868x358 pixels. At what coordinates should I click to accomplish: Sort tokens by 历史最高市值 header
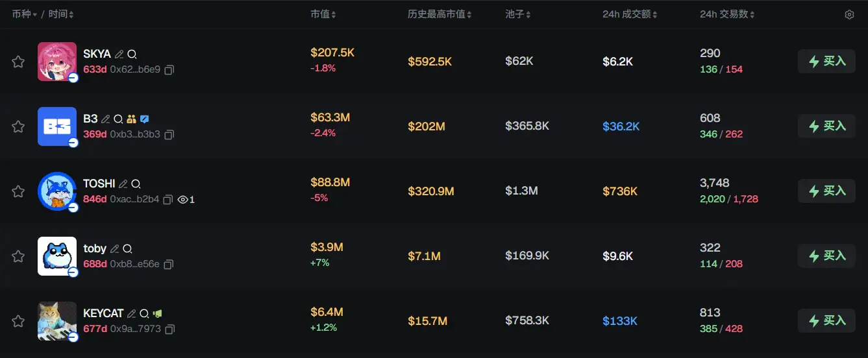pos(439,14)
